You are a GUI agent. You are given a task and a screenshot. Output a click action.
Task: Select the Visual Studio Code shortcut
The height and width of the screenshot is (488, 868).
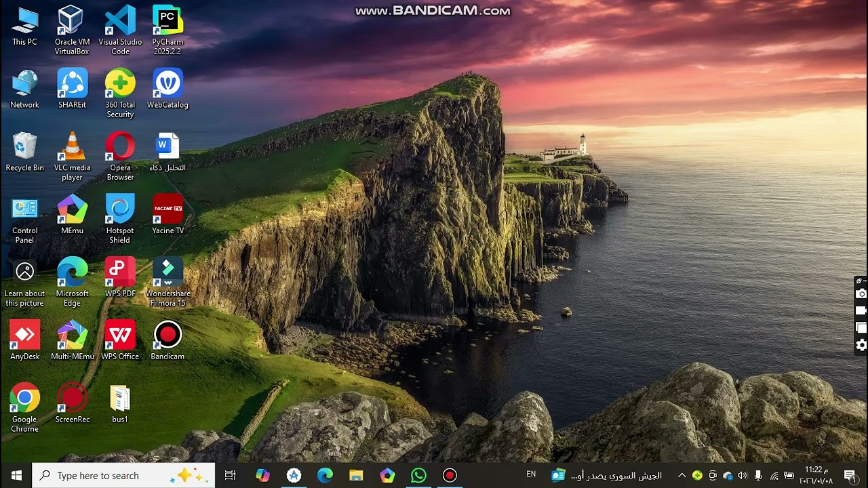click(120, 30)
